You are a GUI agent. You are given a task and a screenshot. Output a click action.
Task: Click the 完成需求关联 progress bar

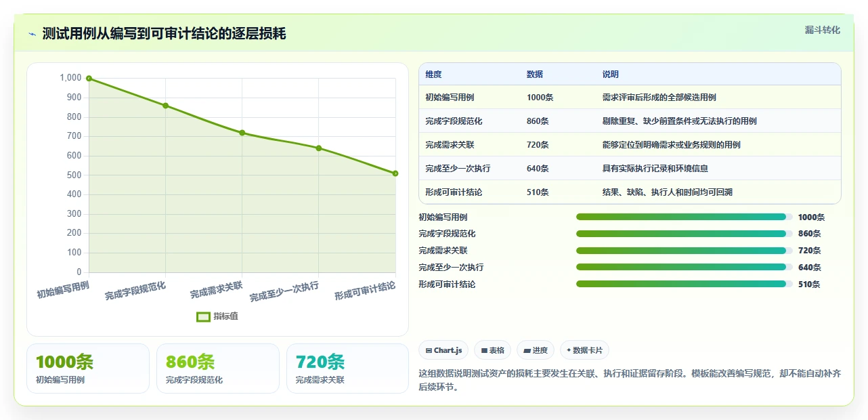pos(684,251)
